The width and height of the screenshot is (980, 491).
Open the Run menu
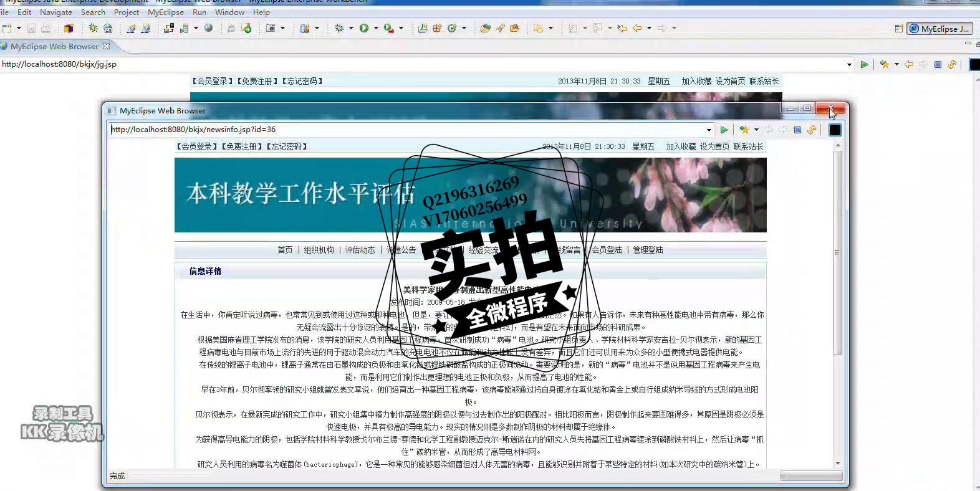199,12
